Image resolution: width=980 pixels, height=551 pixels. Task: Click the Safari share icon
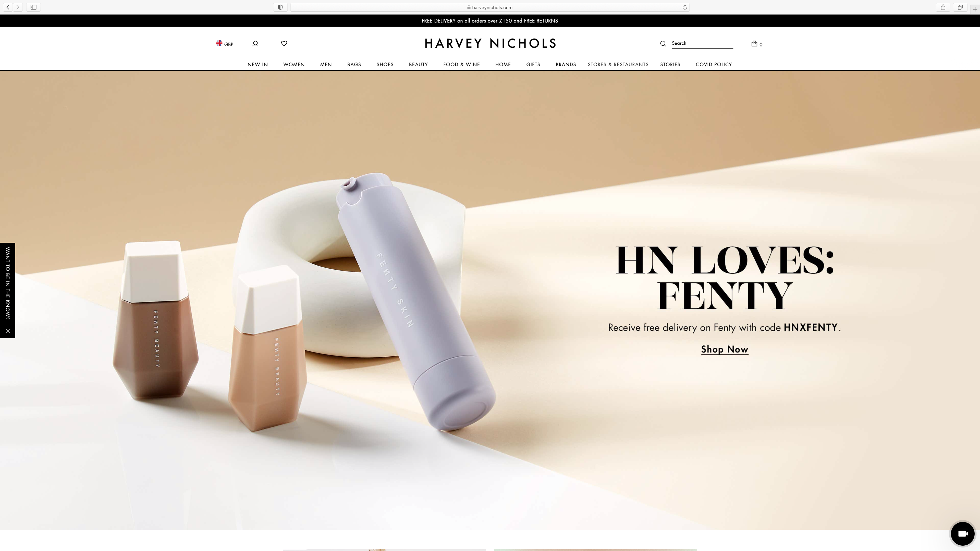pos(943,7)
